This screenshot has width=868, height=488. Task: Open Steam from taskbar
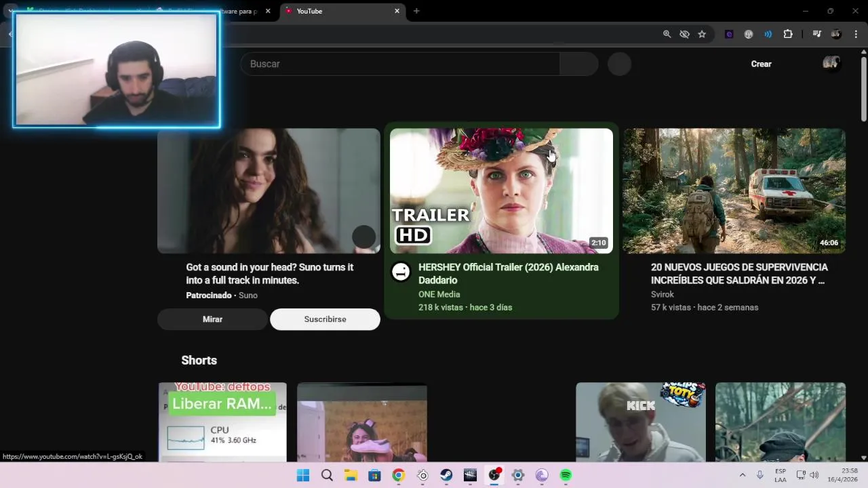tap(446, 475)
